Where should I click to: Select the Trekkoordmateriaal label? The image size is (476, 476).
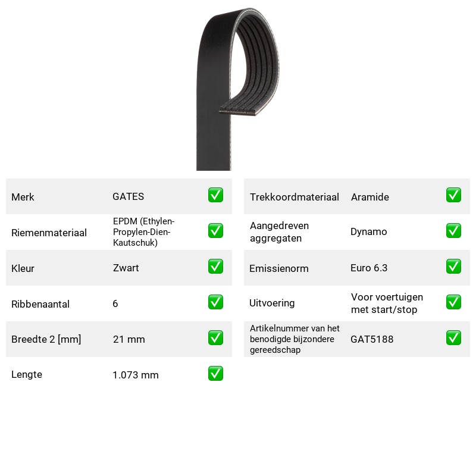click(x=294, y=197)
